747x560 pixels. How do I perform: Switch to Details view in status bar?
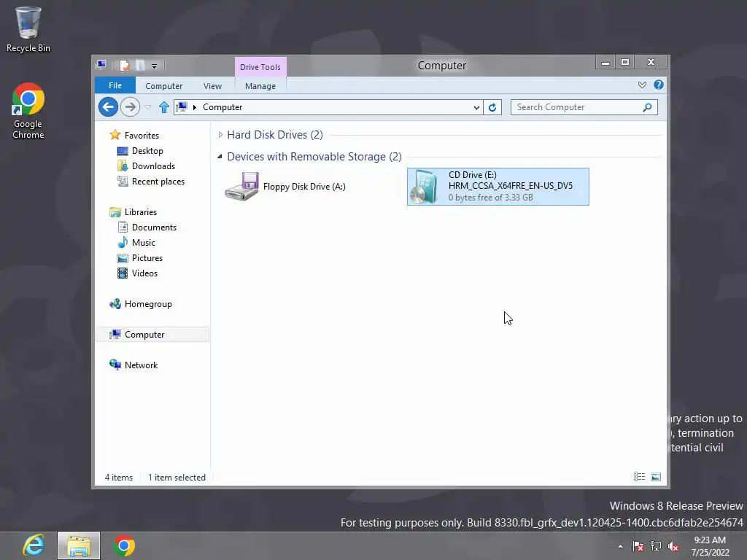(x=639, y=477)
